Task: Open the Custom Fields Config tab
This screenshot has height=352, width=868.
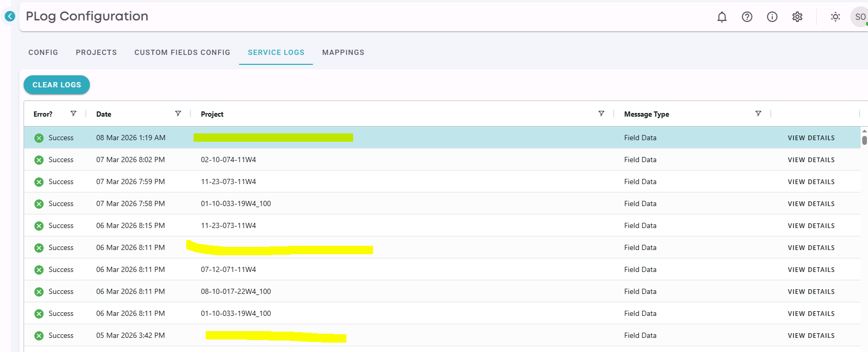Action: click(182, 52)
